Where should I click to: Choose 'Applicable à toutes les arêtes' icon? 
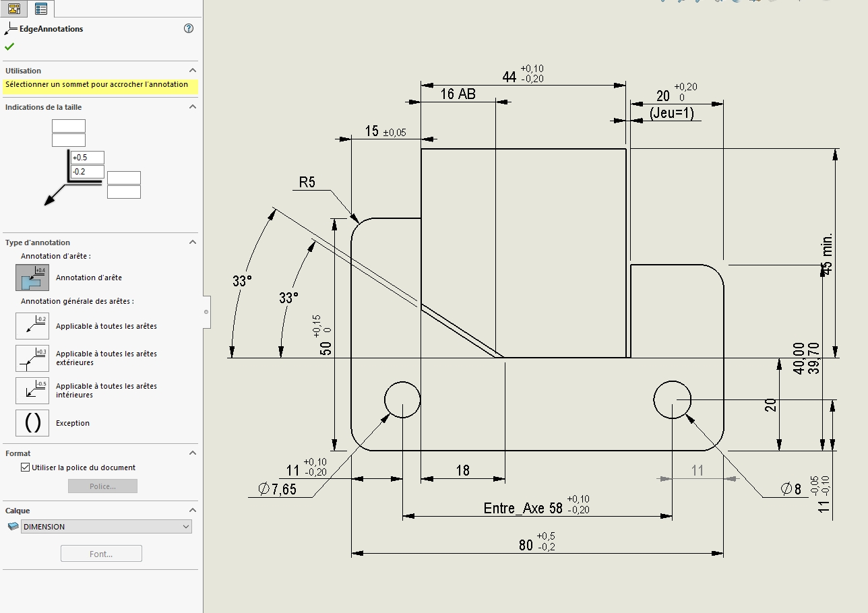[x=32, y=326]
